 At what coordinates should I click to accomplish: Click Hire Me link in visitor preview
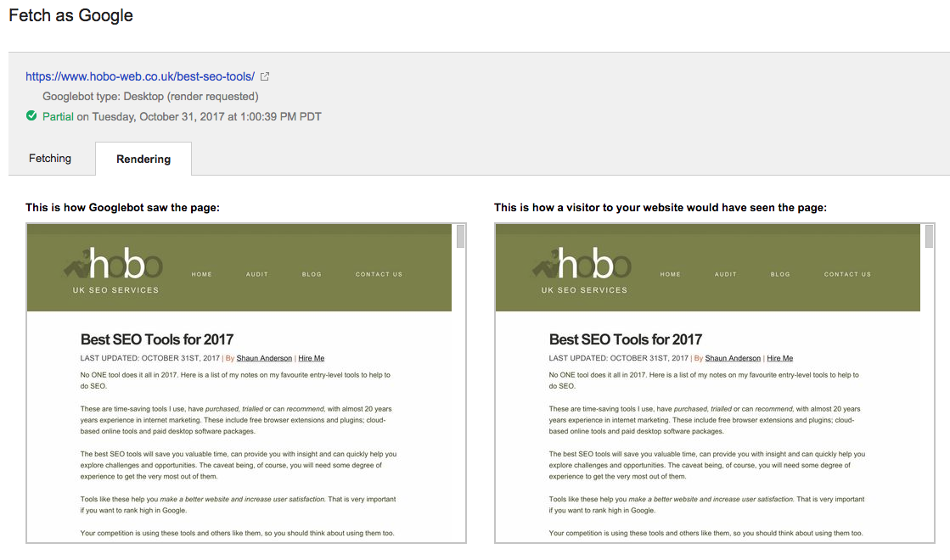tap(779, 358)
